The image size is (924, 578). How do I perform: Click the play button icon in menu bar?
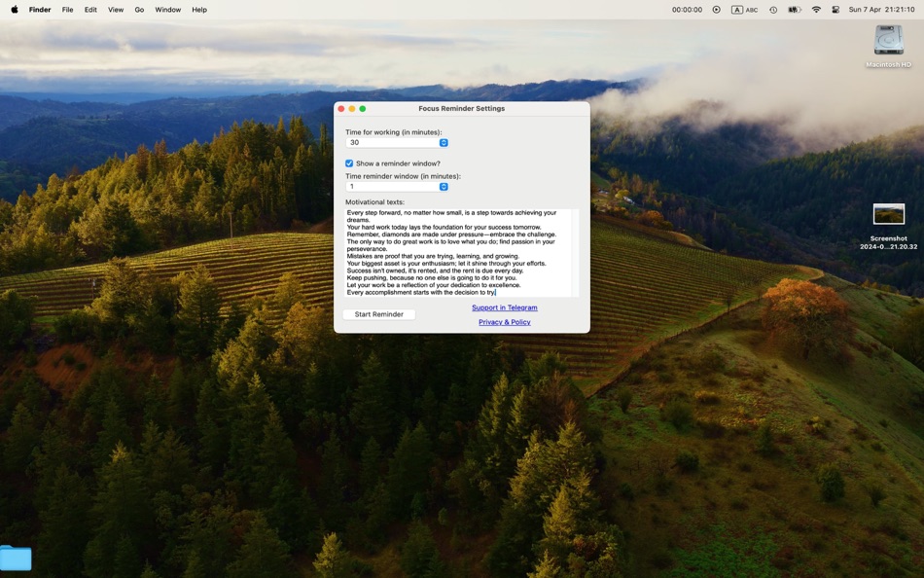point(716,10)
